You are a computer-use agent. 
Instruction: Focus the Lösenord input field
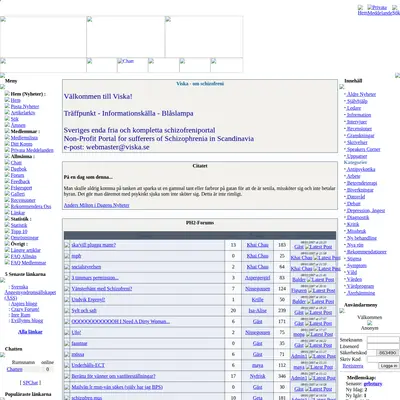pyautogui.click(x=383, y=346)
